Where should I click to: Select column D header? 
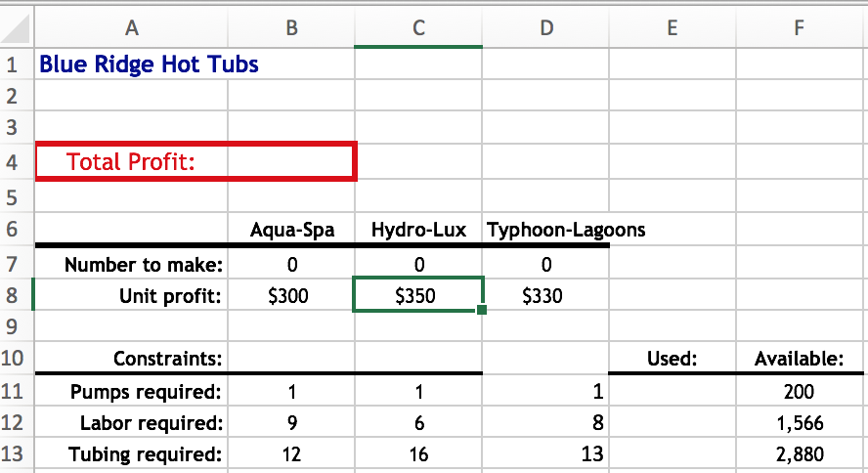545,27
